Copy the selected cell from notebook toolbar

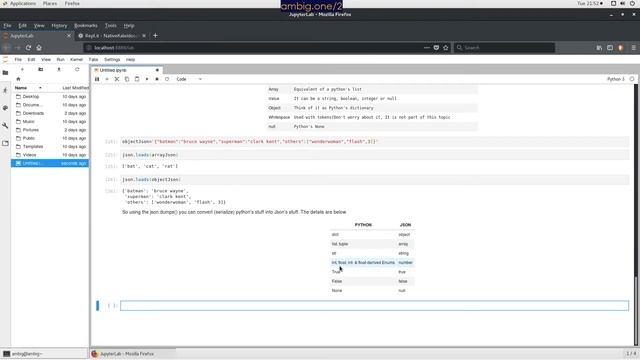click(127, 79)
